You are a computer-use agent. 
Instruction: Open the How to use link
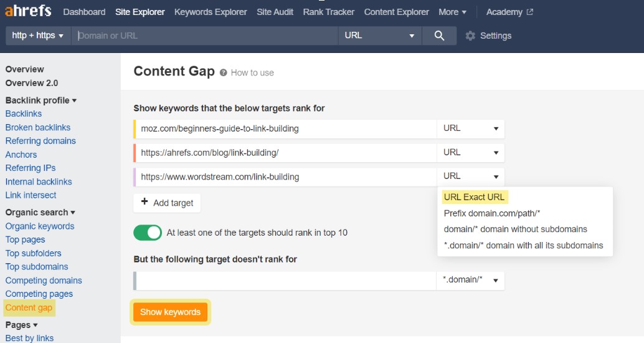click(x=252, y=73)
